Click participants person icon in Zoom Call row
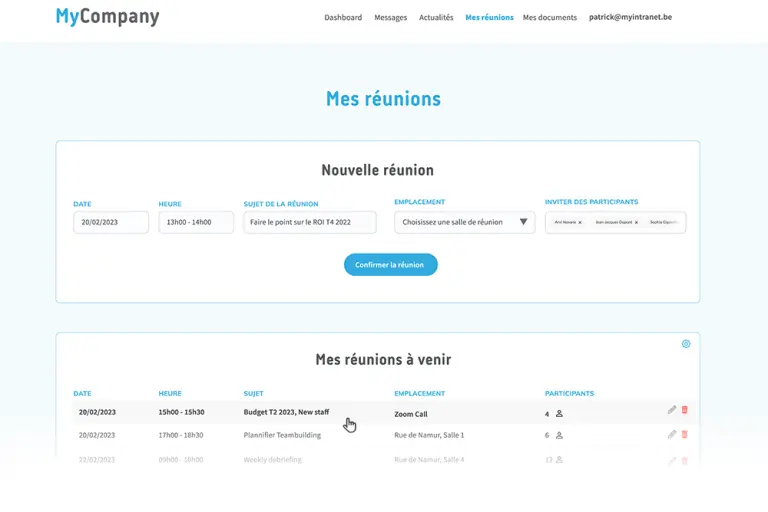This screenshot has width=768, height=512. pyautogui.click(x=559, y=414)
